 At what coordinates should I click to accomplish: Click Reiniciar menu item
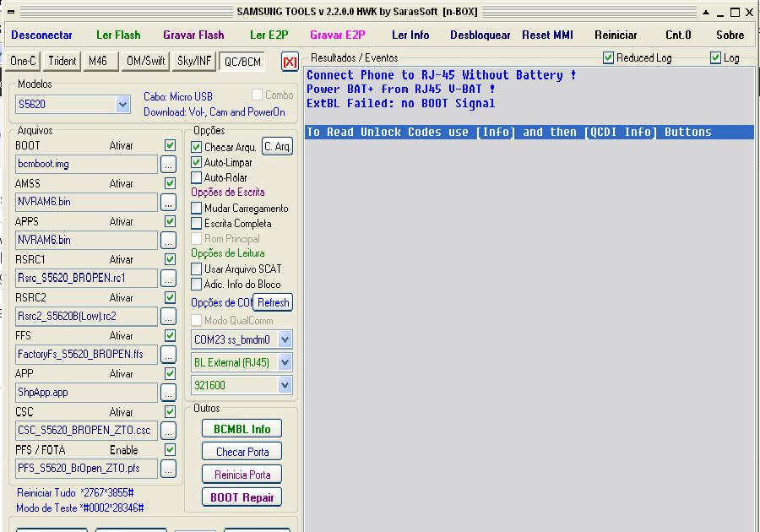tap(616, 35)
